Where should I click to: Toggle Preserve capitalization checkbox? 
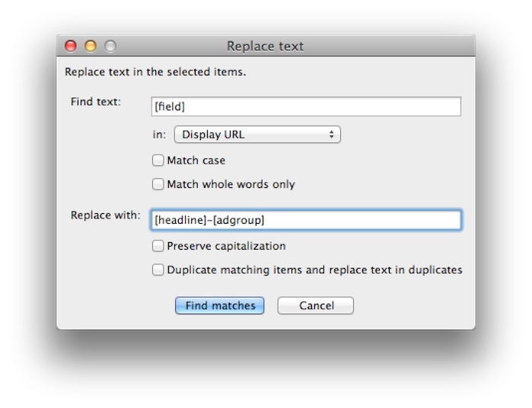coord(158,246)
